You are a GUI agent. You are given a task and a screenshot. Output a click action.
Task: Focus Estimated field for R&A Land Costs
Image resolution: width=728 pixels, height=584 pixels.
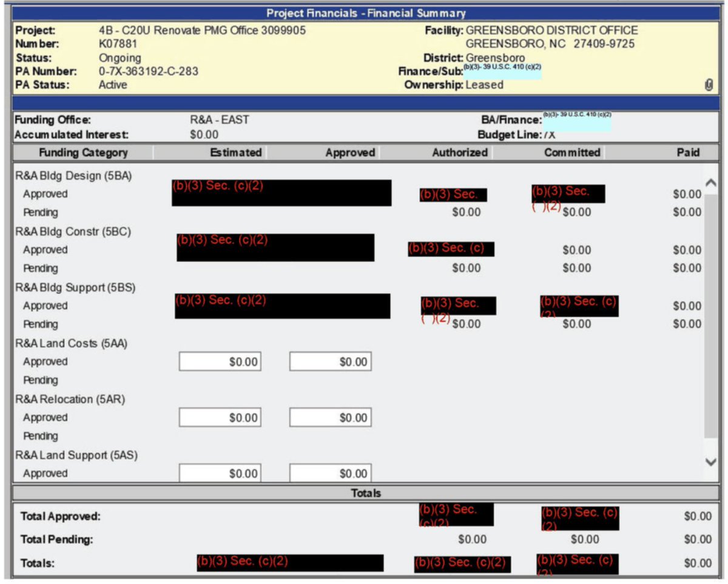click(x=220, y=362)
